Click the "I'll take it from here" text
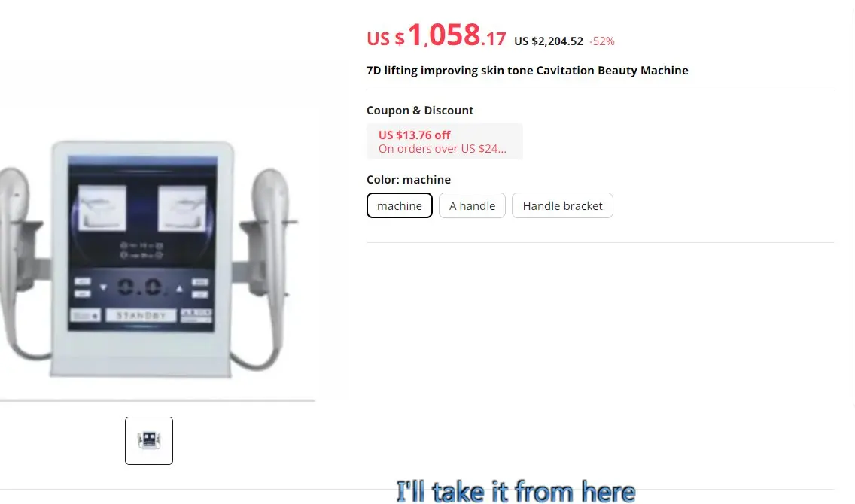Viewport: 855px width, 504px height. tap(516, 491)
